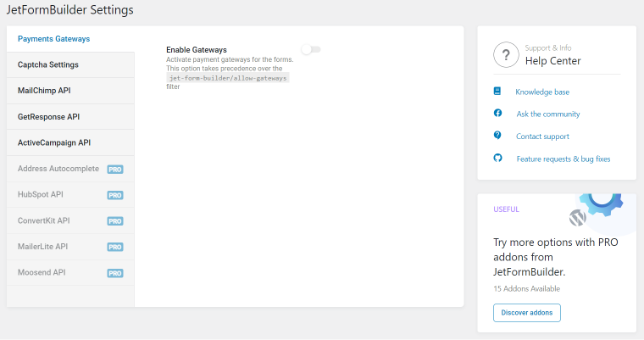
Task: Click the Help Center heading
Action: pos(552,61)
